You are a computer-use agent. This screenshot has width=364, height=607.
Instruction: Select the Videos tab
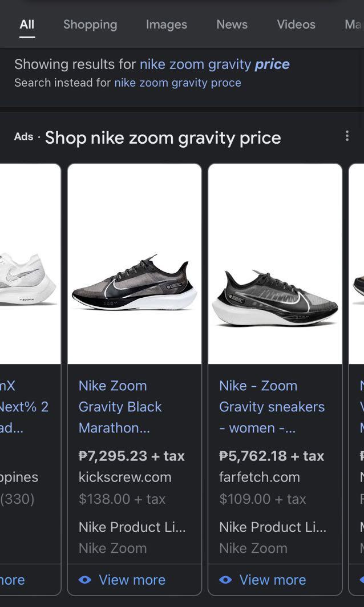pyautogui.click(x=296, y=25)
